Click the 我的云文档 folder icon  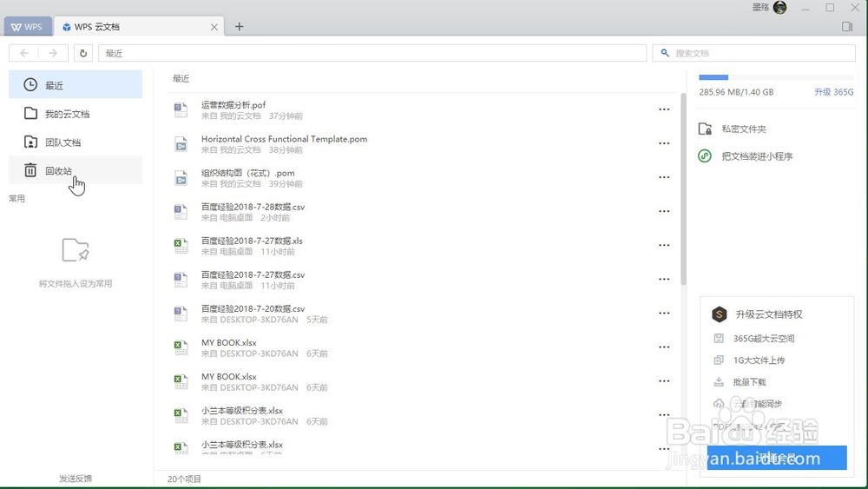[30, 114]
